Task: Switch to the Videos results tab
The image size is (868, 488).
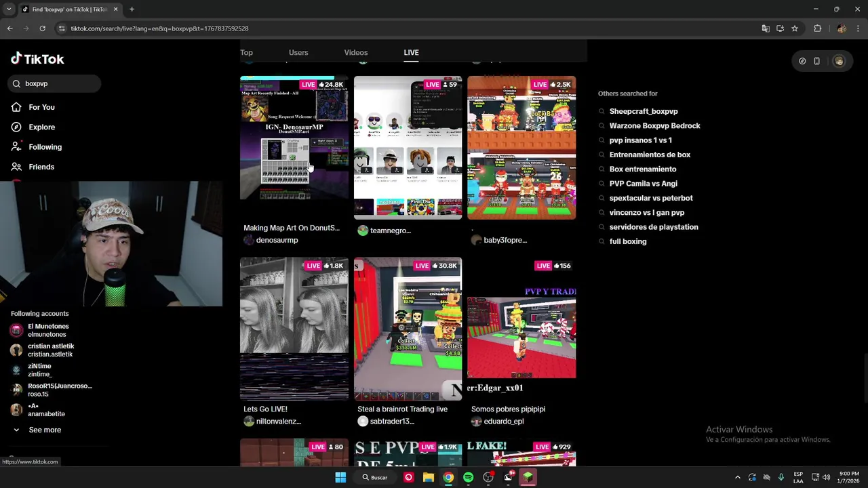Action: pyautogui.click(x=356, y=52)
